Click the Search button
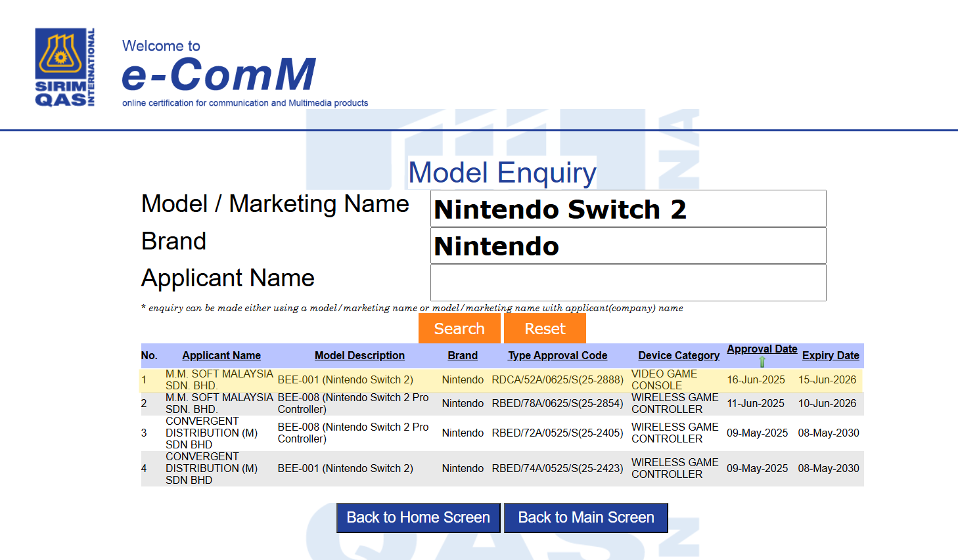 [459, 328]
